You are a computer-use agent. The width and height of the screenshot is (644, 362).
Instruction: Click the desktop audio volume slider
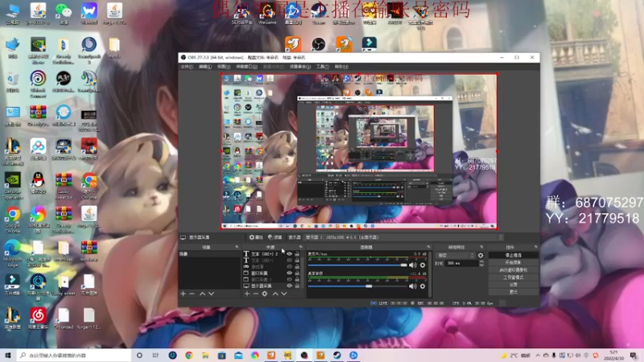tap(357, 286)
